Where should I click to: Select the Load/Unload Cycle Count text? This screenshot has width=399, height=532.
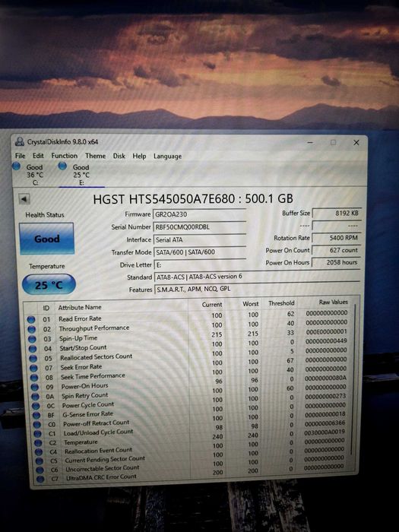click(98, 432)
